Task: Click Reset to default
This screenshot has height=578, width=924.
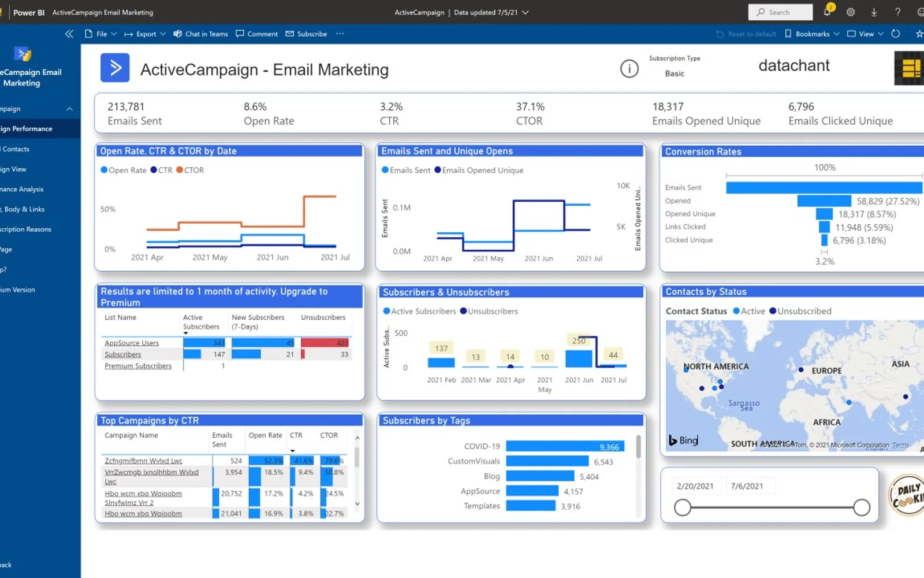Action: (746, 34)
